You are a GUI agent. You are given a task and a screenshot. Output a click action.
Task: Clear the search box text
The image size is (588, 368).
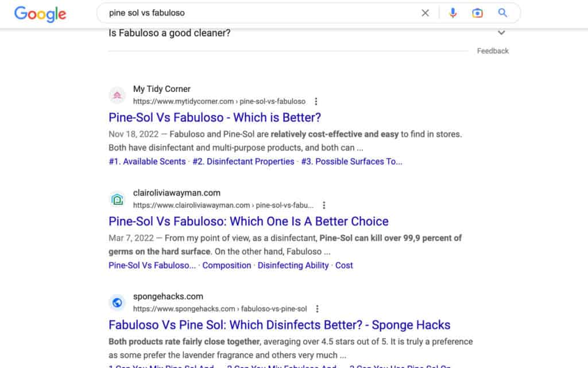point(425,13)
